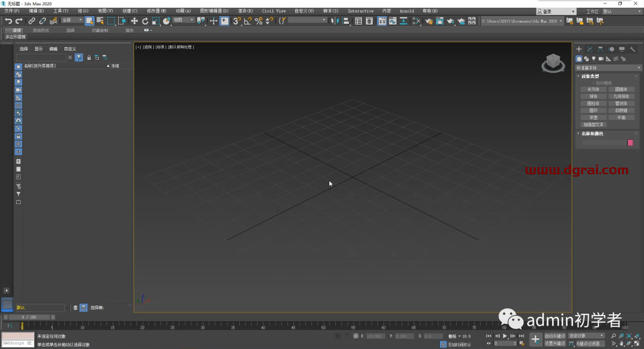Image resolution: width=644 pixels, height=349 pixels.
Task: Open the 文件(F) menu
Action: (x=11, y=11)
